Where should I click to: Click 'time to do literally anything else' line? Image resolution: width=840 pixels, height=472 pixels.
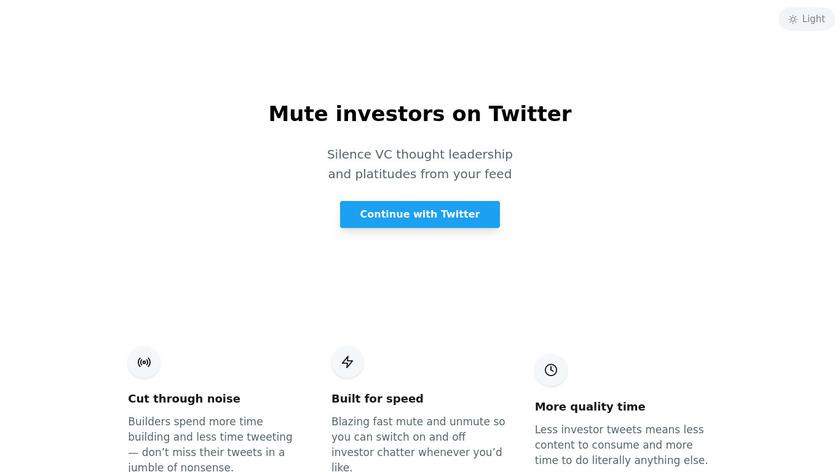621,460
